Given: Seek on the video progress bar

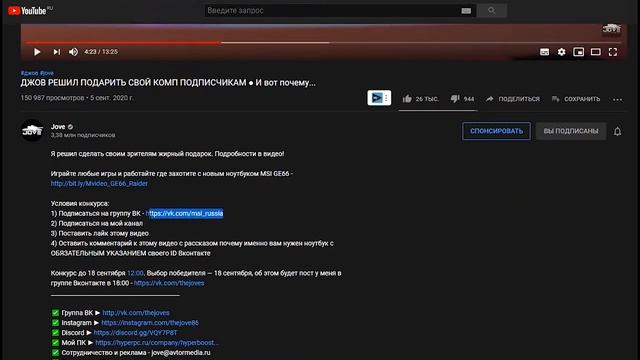Looking at the screenshot, I should [323, 42].
